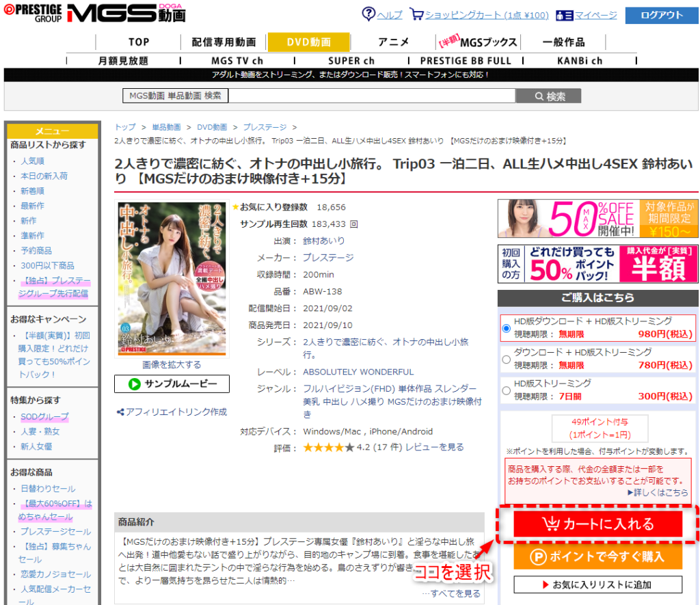The width and height of the screenshot is (700, 605).
Task: Click the red triangle on お気に入りリストに追加
Action: click(x=545, y=585)
